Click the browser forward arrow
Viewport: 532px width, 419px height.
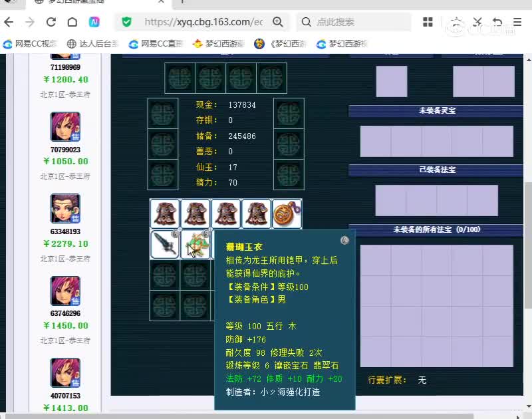(30, 22)
